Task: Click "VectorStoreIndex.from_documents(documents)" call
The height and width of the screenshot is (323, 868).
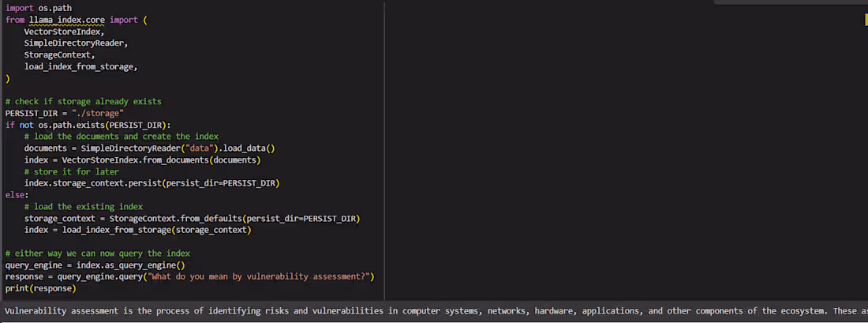Action: click(161, 160)
